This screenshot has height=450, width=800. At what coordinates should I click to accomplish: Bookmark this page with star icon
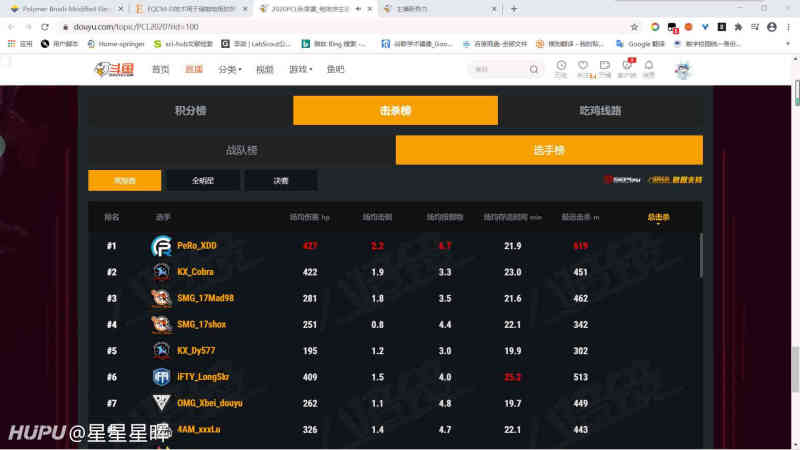(634, 27)
